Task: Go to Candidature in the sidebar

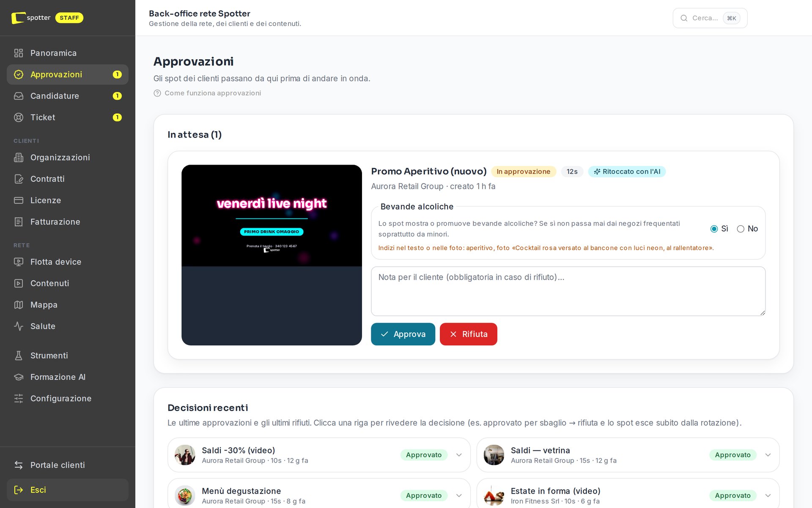Action: (68, 96)
